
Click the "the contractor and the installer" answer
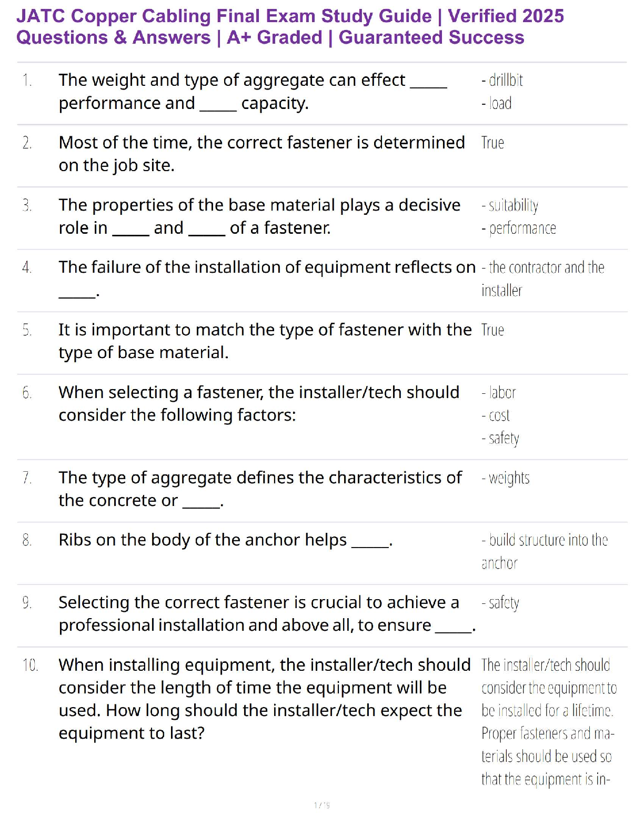point(542,279)
